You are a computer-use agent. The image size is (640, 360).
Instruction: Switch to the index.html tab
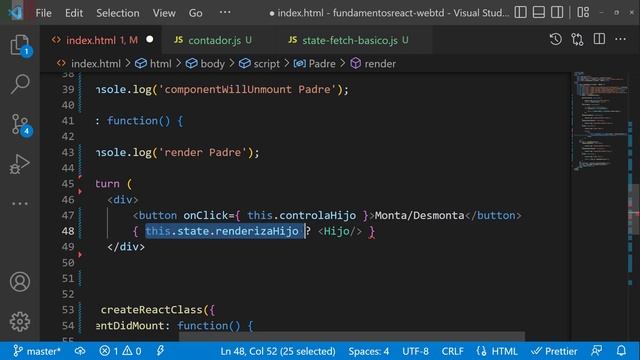pos(102,40)
